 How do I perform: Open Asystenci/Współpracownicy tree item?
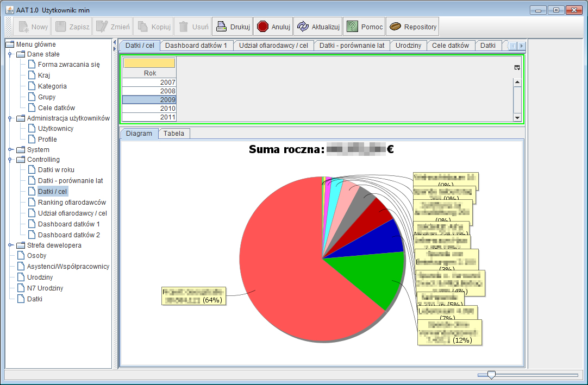coord(68,267)
